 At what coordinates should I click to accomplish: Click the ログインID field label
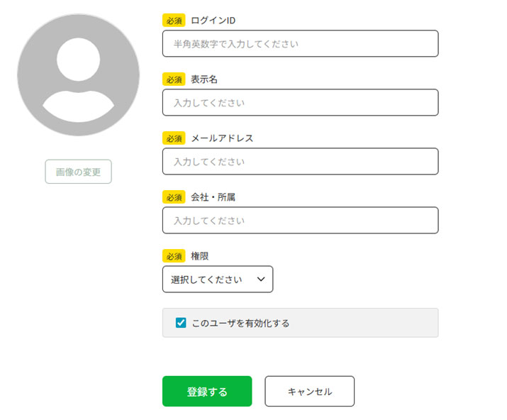tap(213, 20)
